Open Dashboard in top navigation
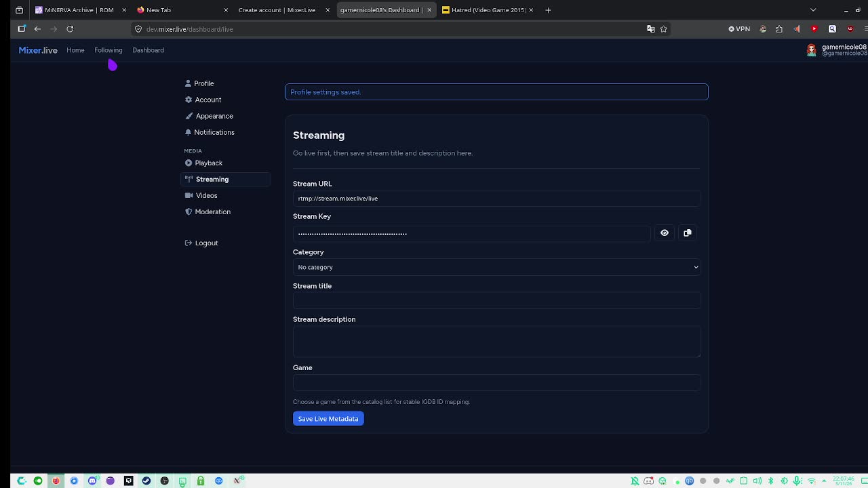Viewport: 868px width, 488px height. pos(149,50)
